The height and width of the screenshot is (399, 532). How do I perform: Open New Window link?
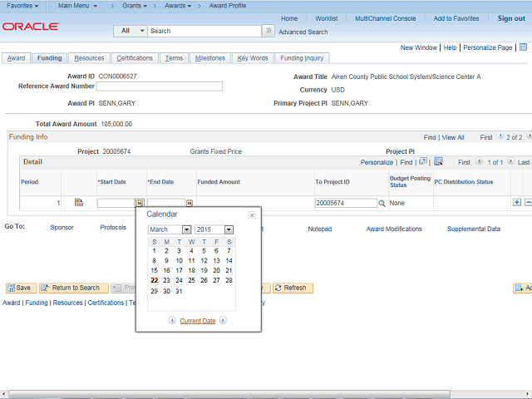click(x=419, y=48)
